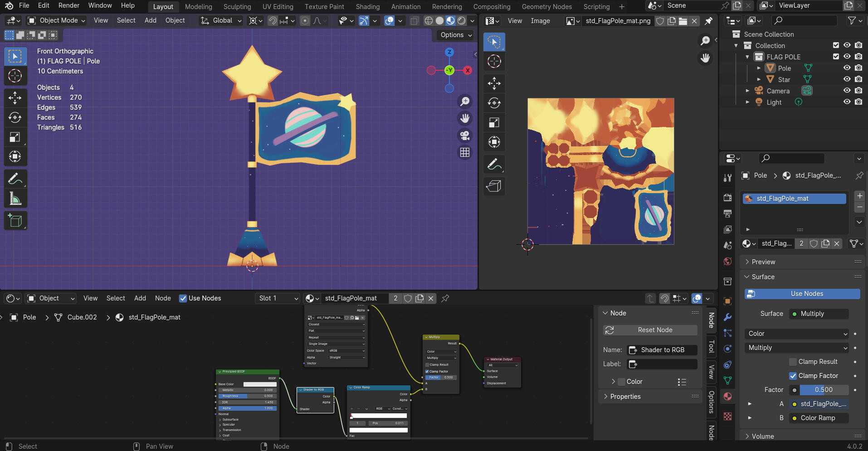Hide the Star object in outliner
This screenshot has width=868, height=451.
coord(847,79)
